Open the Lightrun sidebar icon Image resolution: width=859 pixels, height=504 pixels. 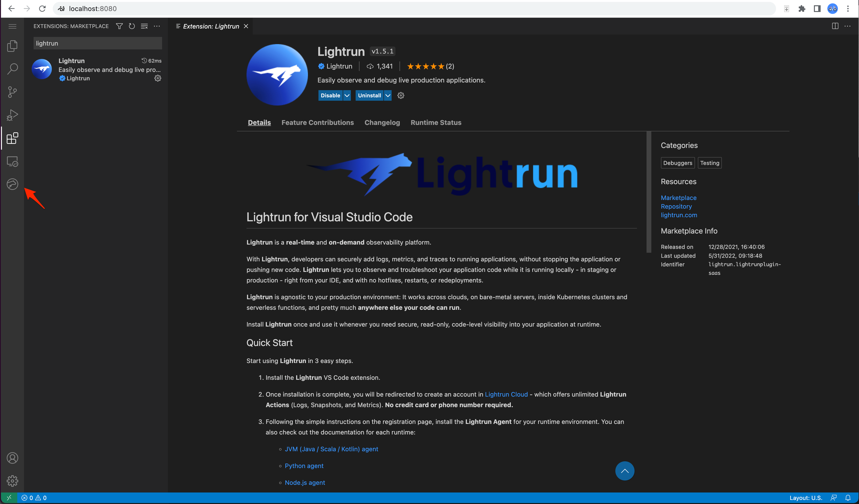[12, 184]
